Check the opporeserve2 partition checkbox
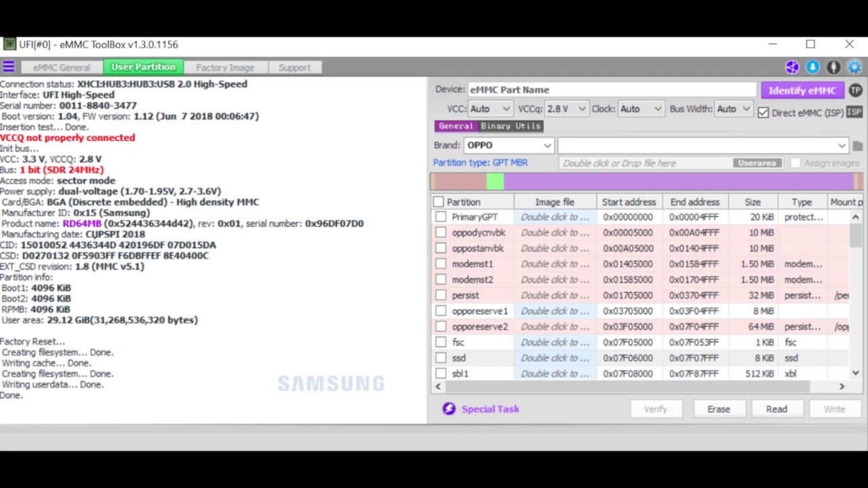This screenshot has height=488, width=868. [441, 326]
